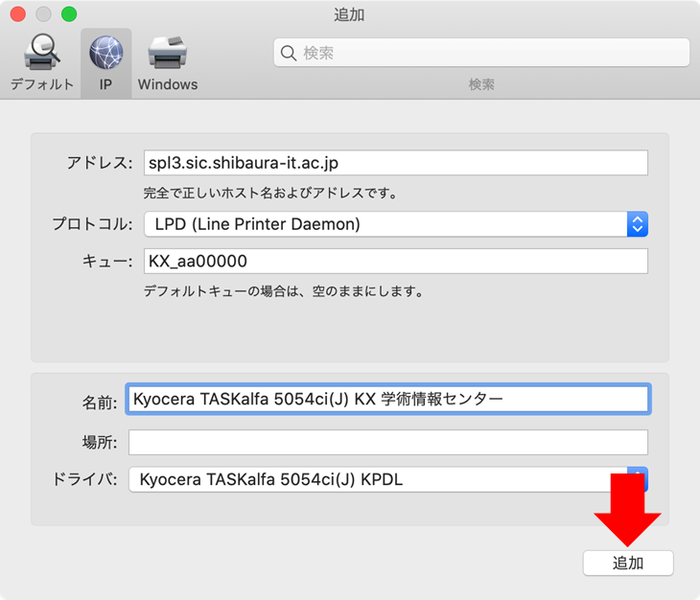Click the キュー field containing KX_aa00000
The image size is (700, 600).
pyautogui.click(x=395, y=261)
